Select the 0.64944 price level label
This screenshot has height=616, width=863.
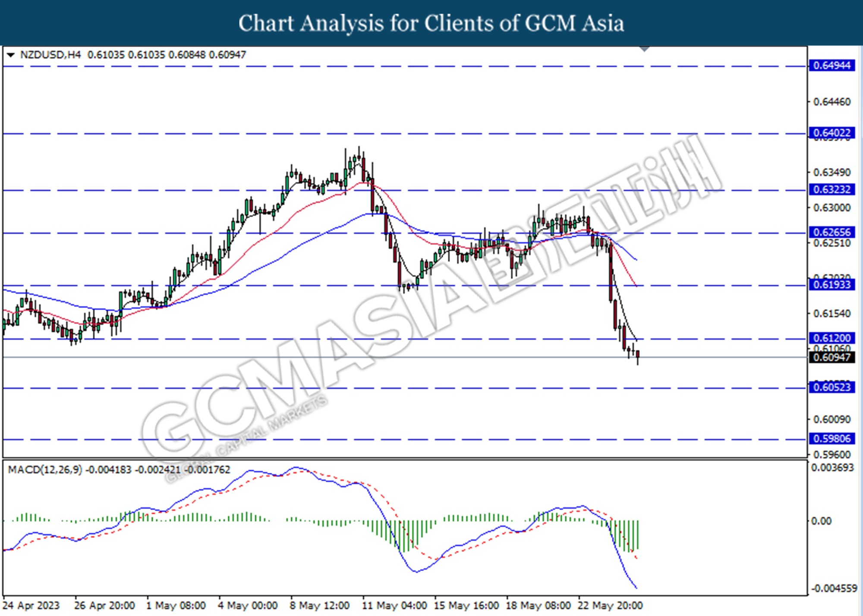(832, 66)
